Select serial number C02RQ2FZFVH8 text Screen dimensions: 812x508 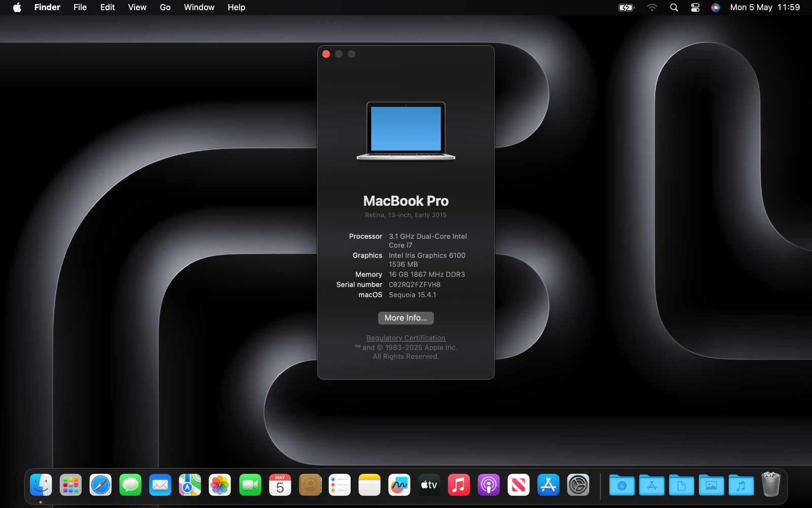point(415,284)
